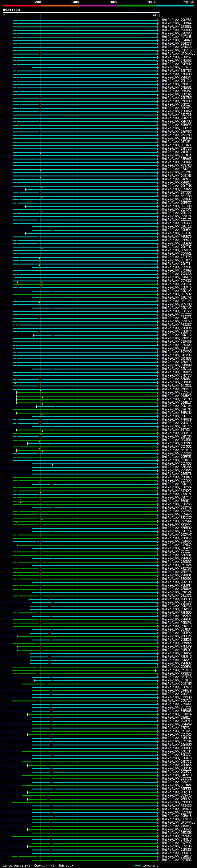Viewport: 197px width, 868px height.
Task: Select hit label UniRef100_B9S0M0
Action: click(x=177, y=30)
